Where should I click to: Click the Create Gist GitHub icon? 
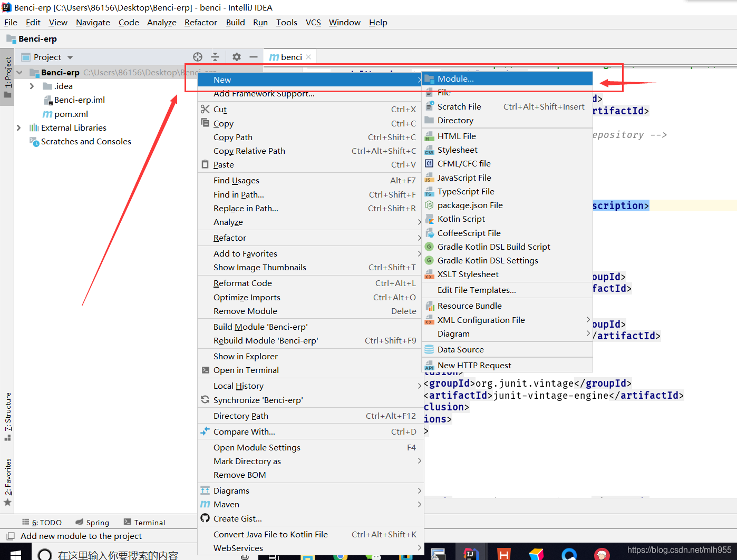click(205, 518)
